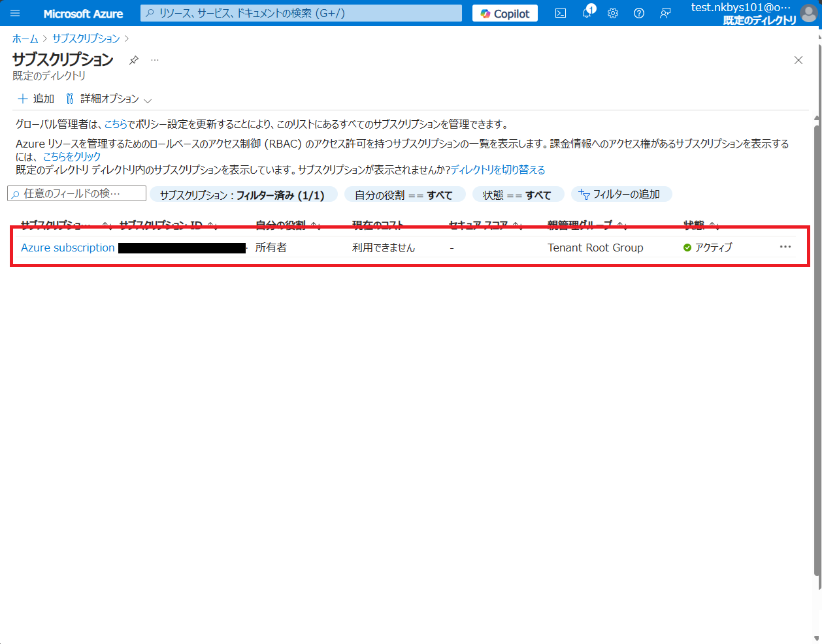Open the 状態 filter dropdown
822x644 pixels.
click(518, 194)
